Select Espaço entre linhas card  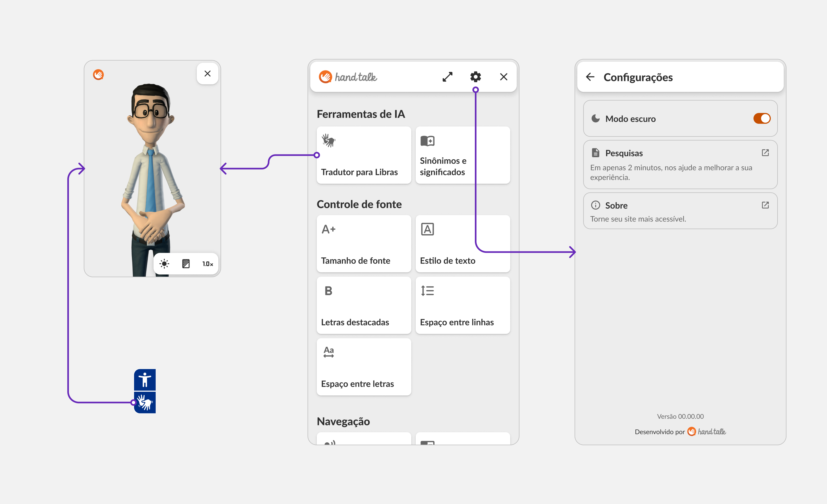tap(462, 305)
